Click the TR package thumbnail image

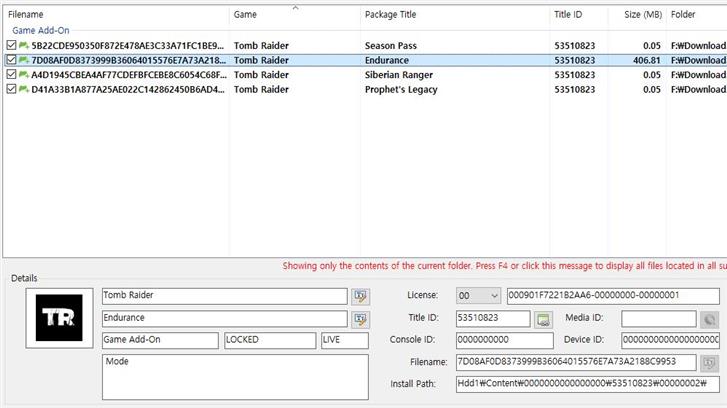tap(59, 318)
